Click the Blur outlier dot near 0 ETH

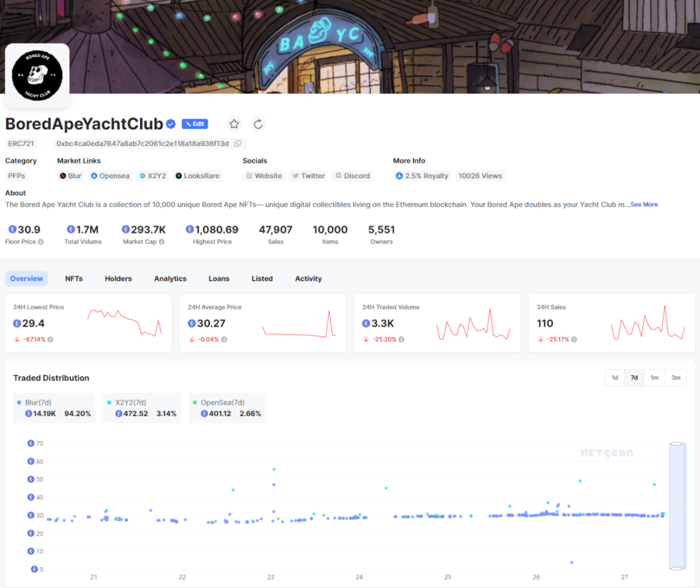572,563
